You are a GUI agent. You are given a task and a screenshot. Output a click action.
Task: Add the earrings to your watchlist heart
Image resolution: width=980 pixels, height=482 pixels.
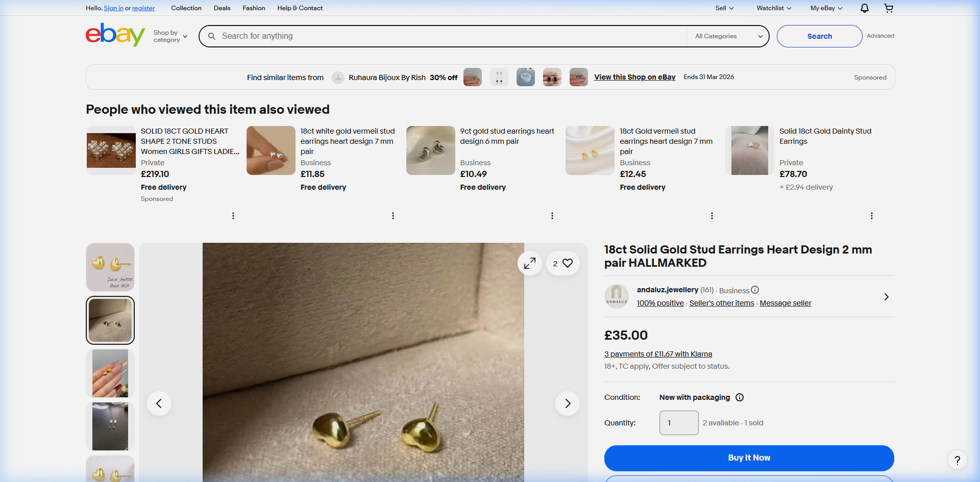(x=567, y=263)
